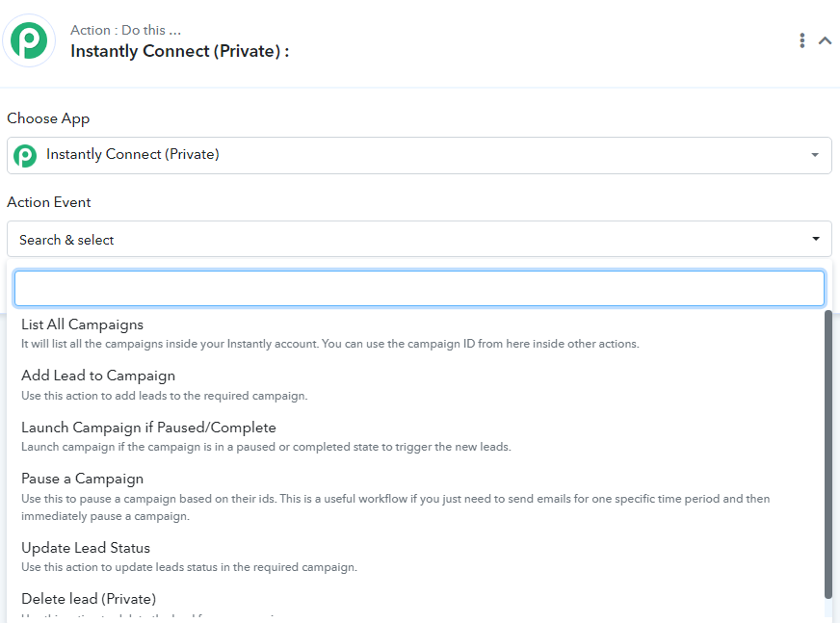Focus the action event search box
840x623 pixels.
click(419, 288)
